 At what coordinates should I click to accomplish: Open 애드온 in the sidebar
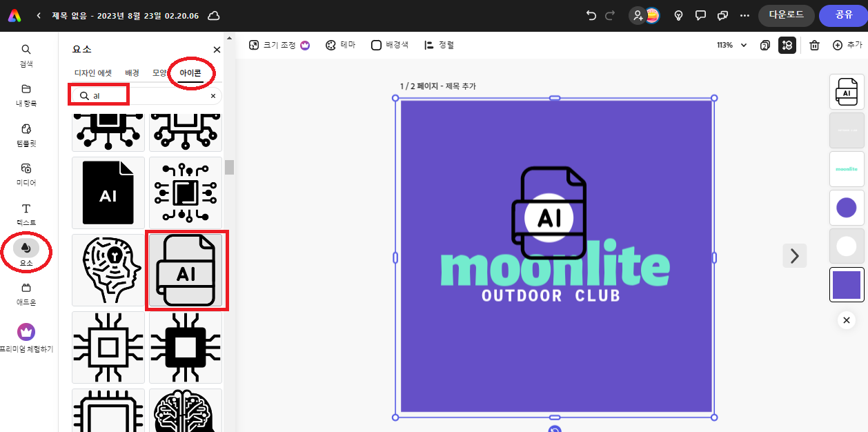26,294
